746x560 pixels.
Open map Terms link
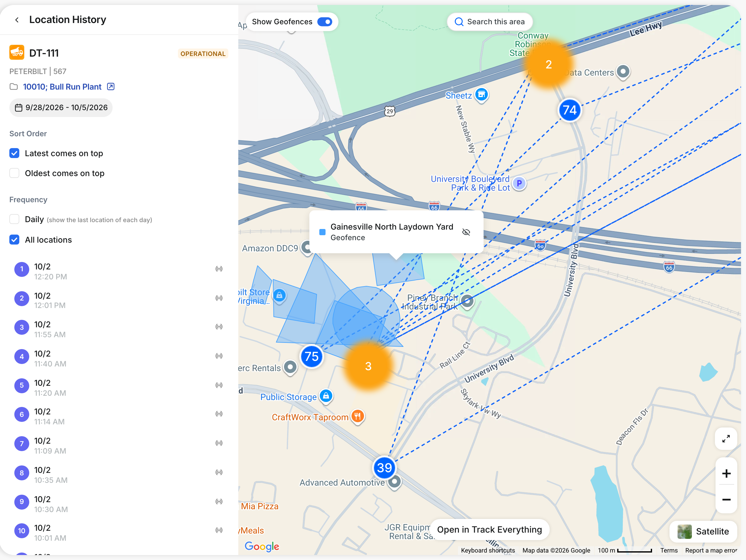[669, 550]
